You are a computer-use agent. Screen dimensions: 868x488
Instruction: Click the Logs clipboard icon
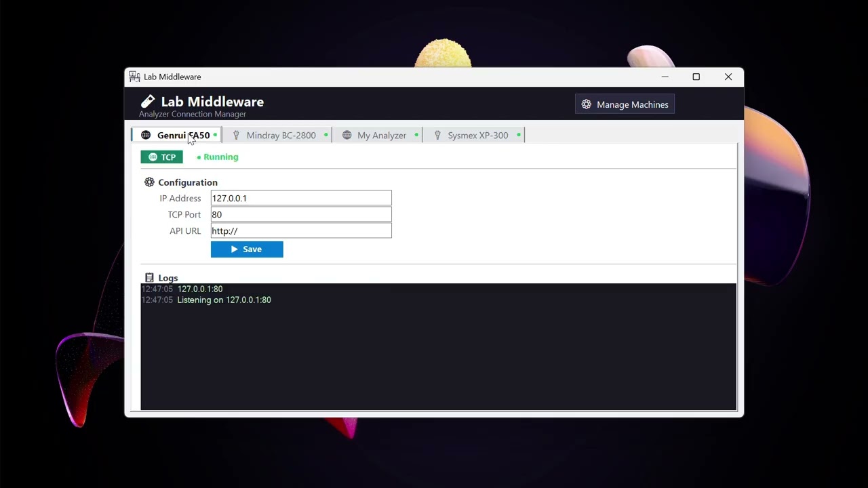tap(149, 278)
